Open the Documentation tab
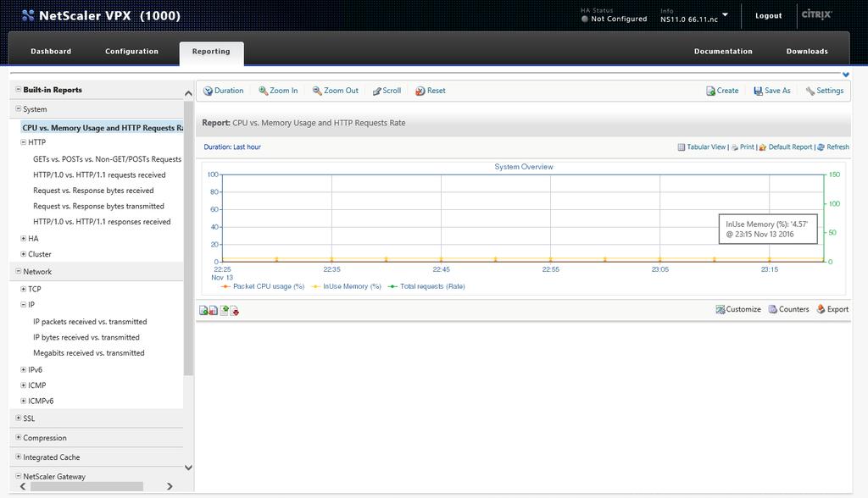The image size is (868, 498). tap(723, 52)
